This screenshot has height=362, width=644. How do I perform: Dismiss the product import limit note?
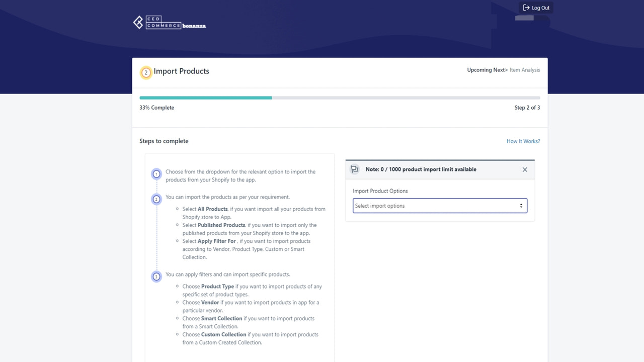[x=525, y=169]
